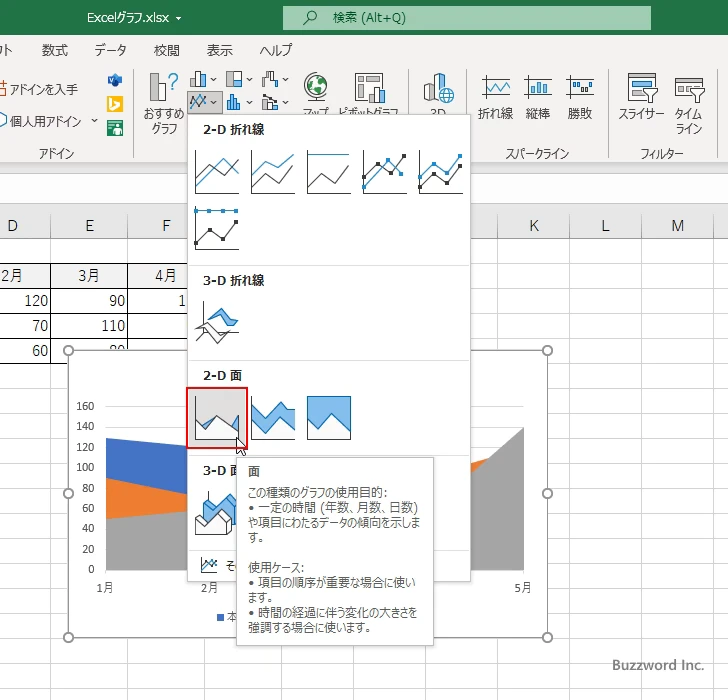This screenshot has width=728, height=700.
Task: Open the column chart dropdown
Action: tap(203, 79)
